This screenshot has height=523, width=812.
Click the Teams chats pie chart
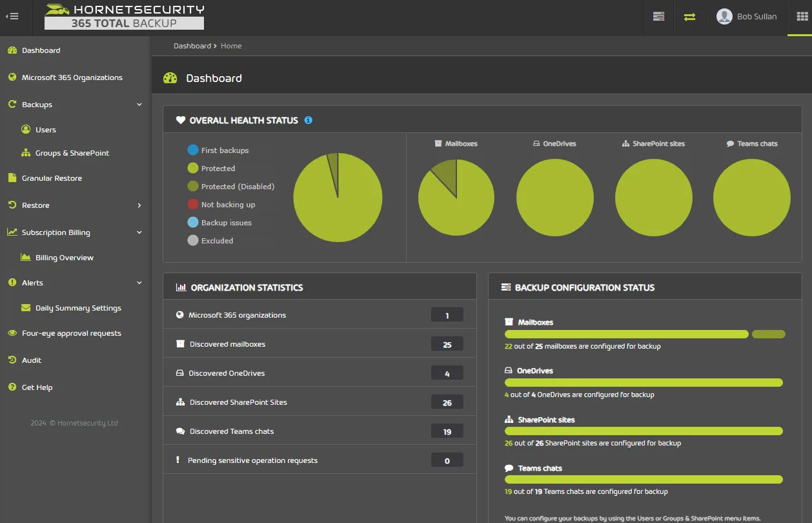click(752, 198)
